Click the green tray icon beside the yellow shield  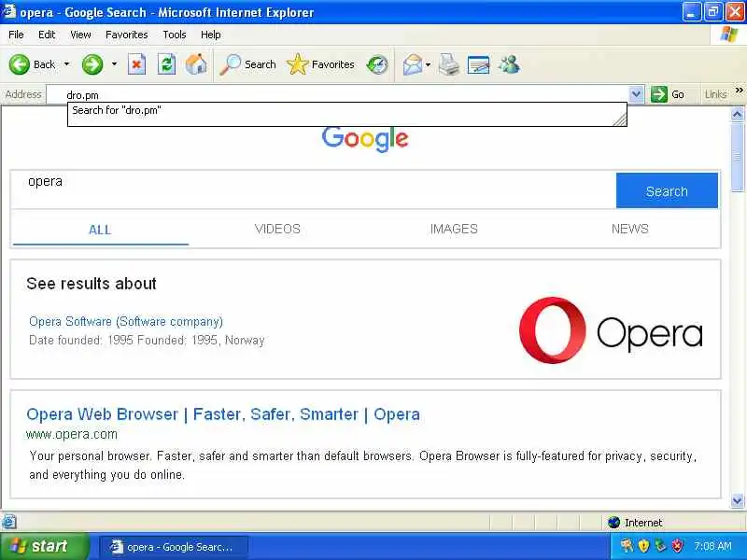(660, 545)
